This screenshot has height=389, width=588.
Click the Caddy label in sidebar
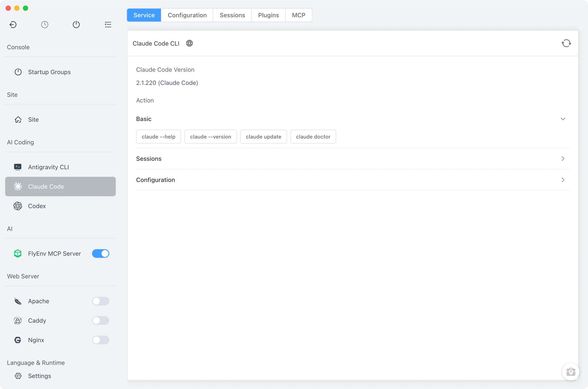pyautogui.click(x=37, y=320)
